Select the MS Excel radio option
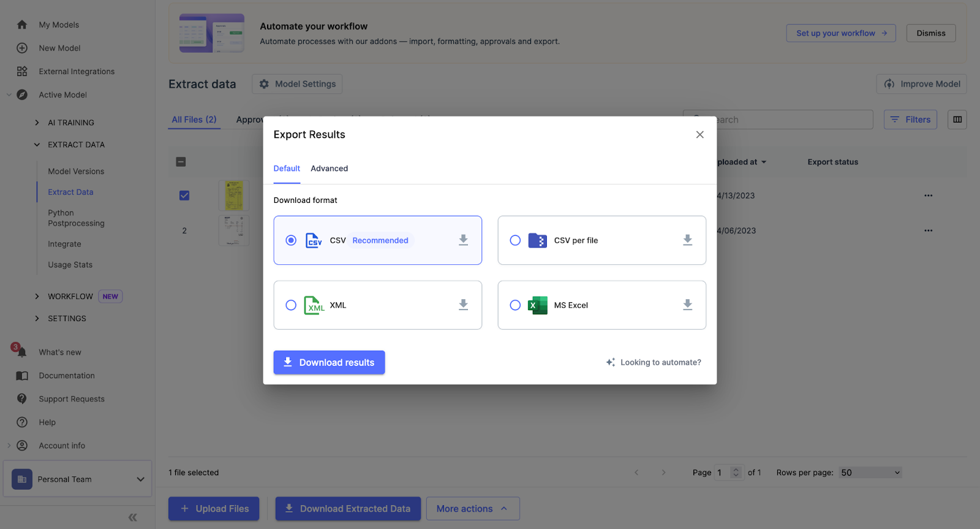 515,305
